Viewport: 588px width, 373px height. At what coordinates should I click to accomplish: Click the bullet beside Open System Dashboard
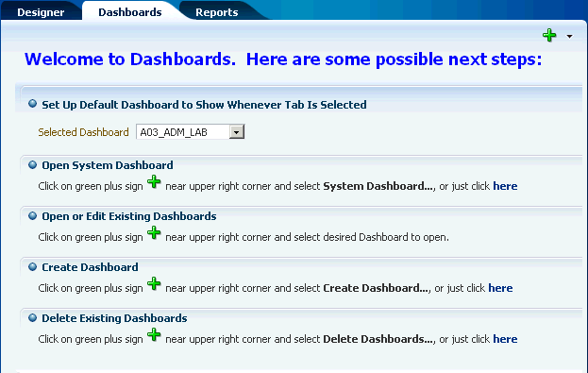coord(33,164)
